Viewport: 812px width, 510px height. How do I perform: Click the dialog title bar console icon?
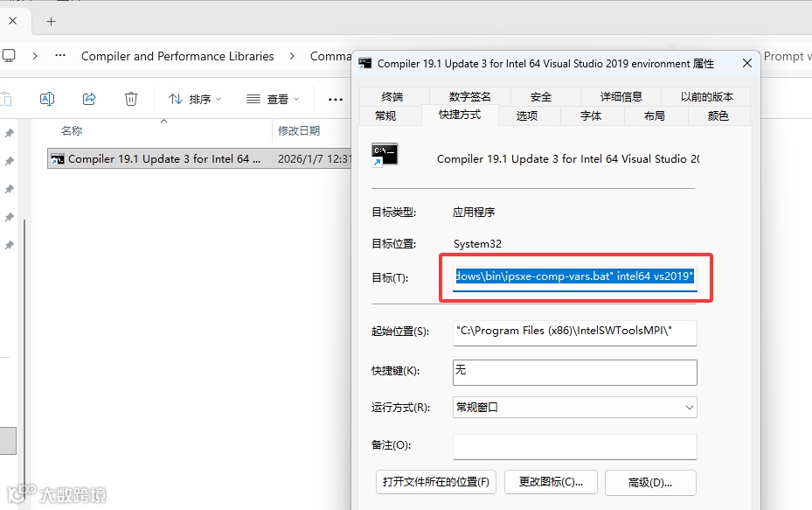[365, 63]
